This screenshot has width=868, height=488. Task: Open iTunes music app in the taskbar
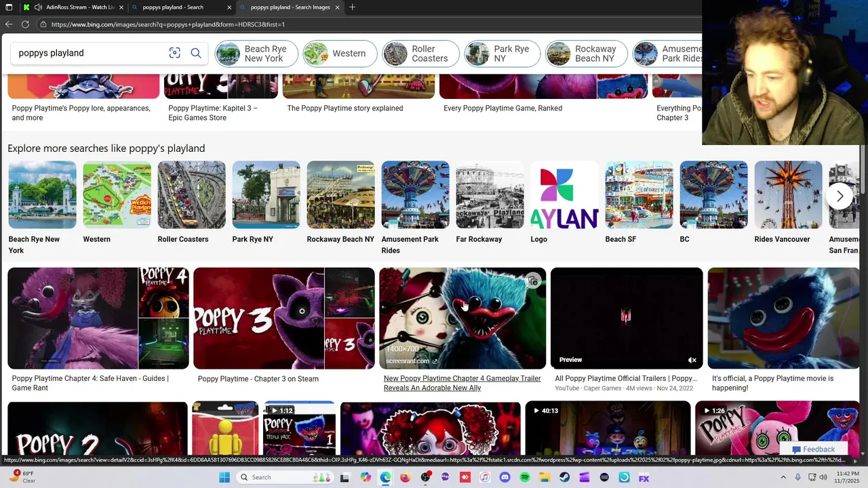tap(485, 477)
